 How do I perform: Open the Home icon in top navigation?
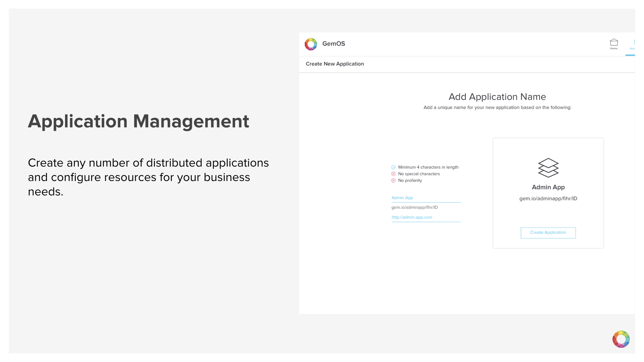coord(614,42)
